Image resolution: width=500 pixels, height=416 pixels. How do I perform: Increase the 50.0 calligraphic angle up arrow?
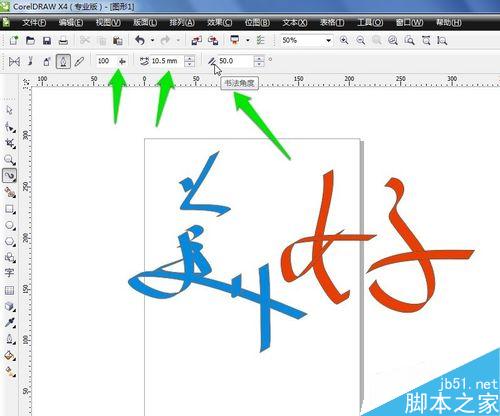pos(259,58)
